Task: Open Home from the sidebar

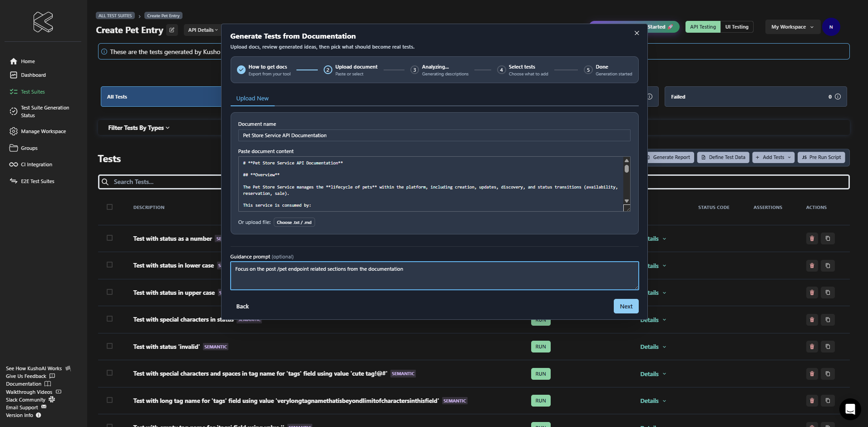Action: point(22,61)
